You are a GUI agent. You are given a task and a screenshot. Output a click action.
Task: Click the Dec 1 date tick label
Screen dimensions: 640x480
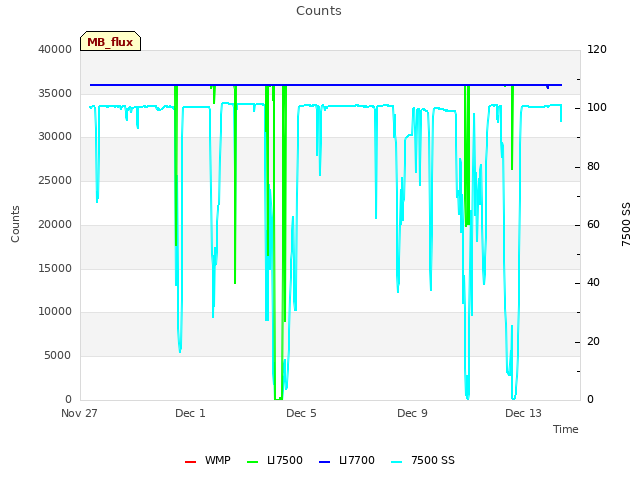click(190, 413)
